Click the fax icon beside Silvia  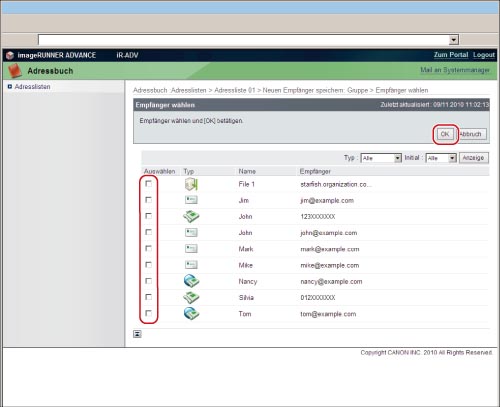click(x=191, y=297)
